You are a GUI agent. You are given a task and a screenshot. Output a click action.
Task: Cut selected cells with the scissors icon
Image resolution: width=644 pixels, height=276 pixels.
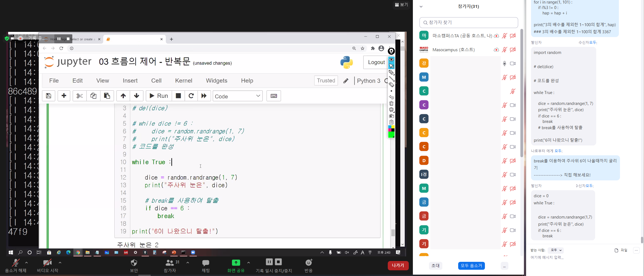click(x=79, y=96)
